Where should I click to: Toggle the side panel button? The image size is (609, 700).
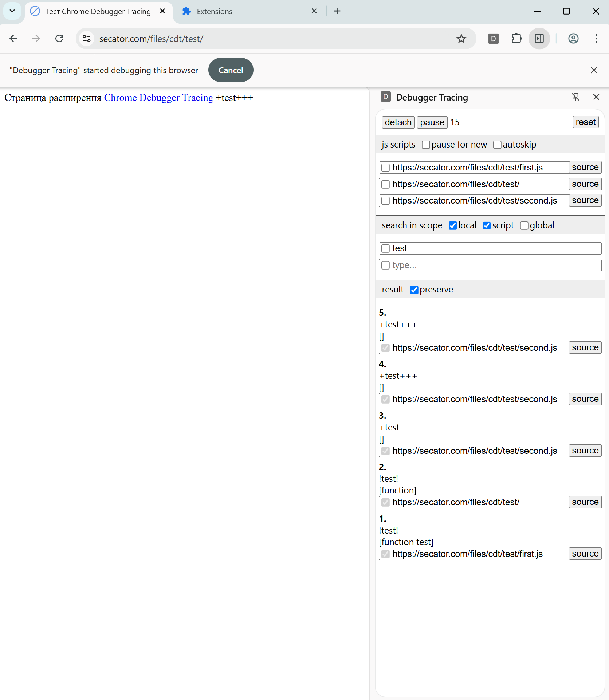click(x=539, y=39)
